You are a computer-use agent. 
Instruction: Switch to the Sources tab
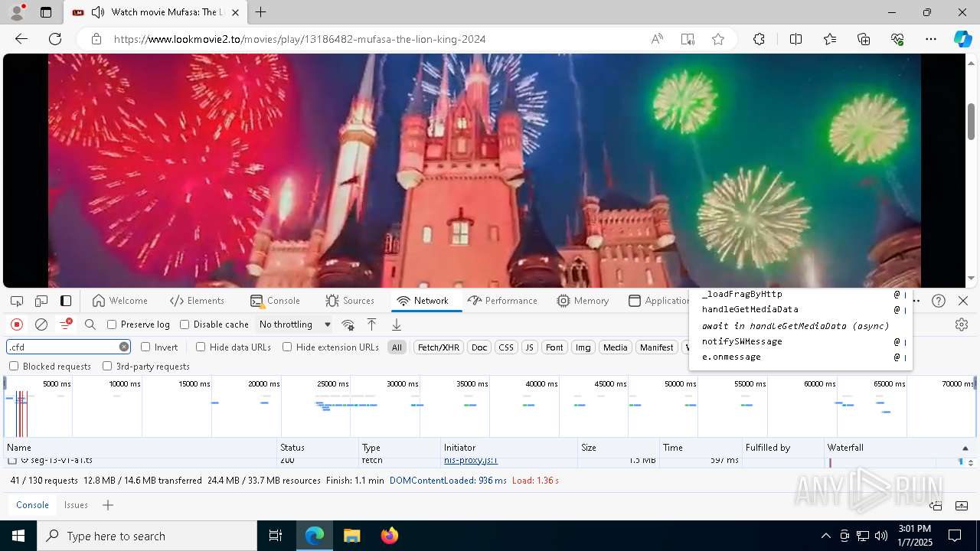350,301
